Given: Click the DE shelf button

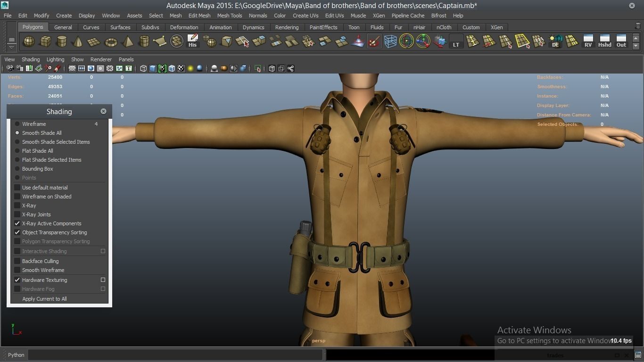Looking at the screenshot, I should point(555,41).
